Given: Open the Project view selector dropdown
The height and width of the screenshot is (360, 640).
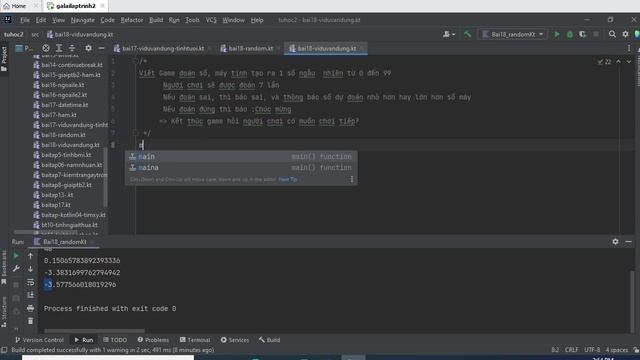Looking at the screenshot, I should 24,48.
